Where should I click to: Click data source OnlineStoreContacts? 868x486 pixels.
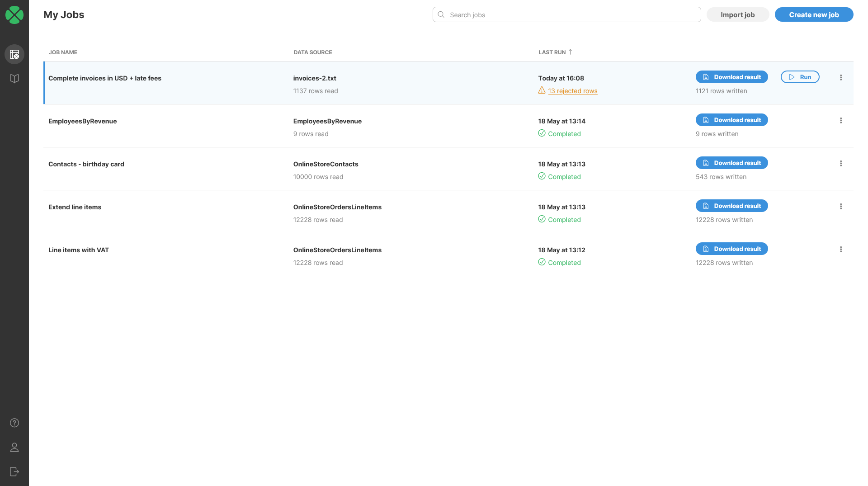tap(325, 164)
